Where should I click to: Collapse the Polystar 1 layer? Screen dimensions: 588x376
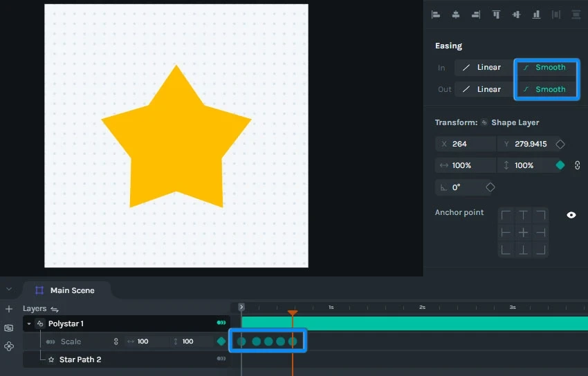(x=29, y=323)
